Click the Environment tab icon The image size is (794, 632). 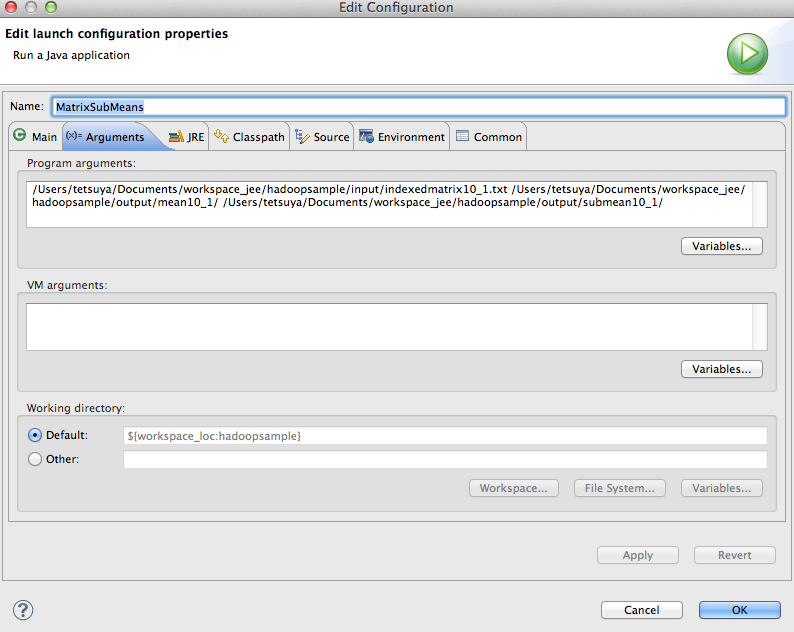366,136
